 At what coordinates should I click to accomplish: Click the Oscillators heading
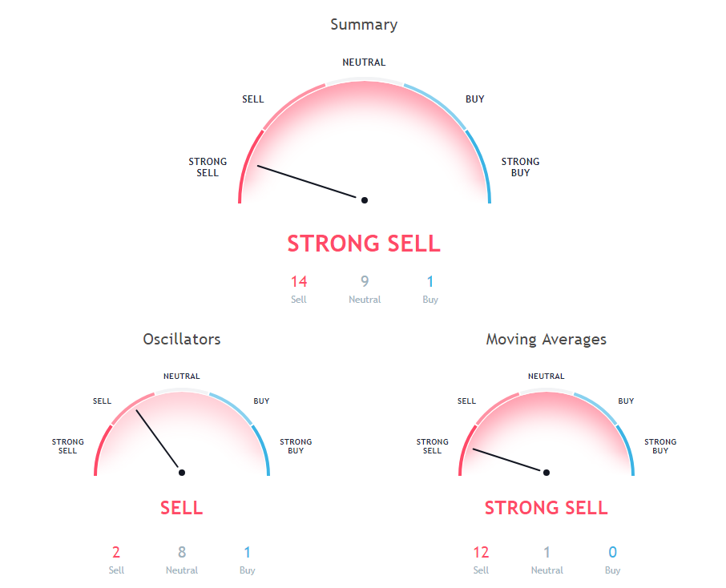click(x=181, y=340)
